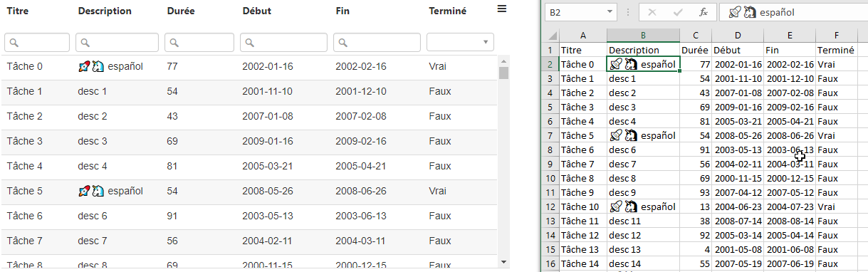Click the formula bar cancel X icon
The width and height of the screenshot is (868, 272).
653,12
